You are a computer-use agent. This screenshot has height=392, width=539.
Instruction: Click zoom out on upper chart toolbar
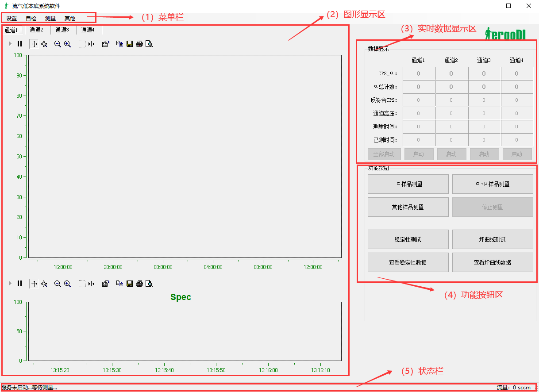click(58, 44)
